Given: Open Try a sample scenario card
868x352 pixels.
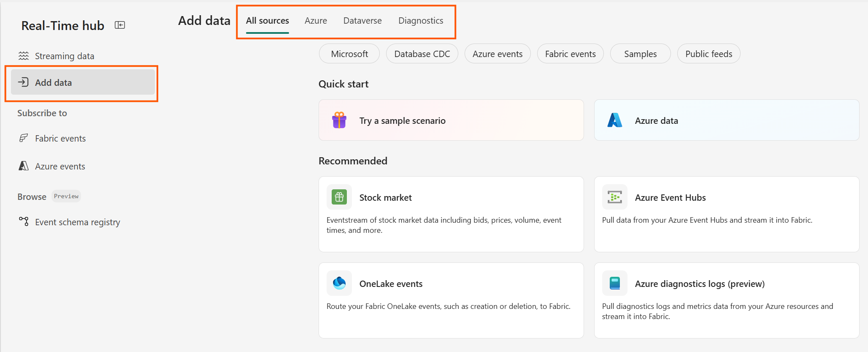Looking at the screenshot, I should [451, 120].
